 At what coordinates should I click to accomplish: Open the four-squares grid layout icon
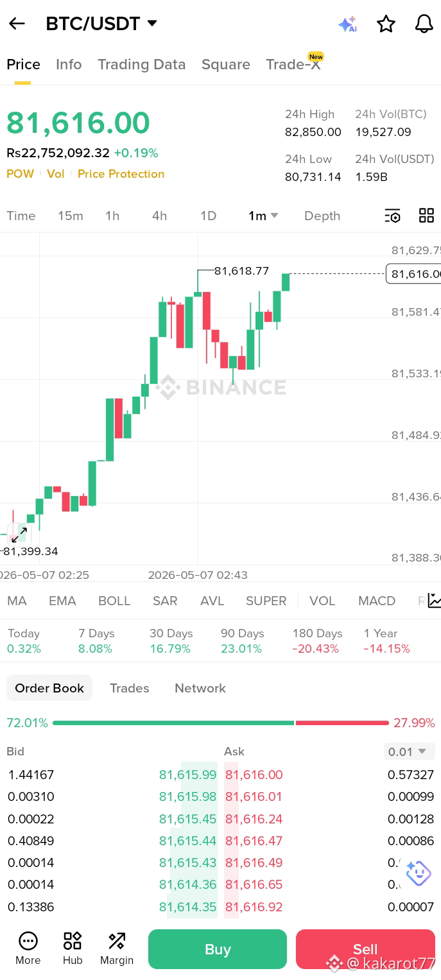426,216
